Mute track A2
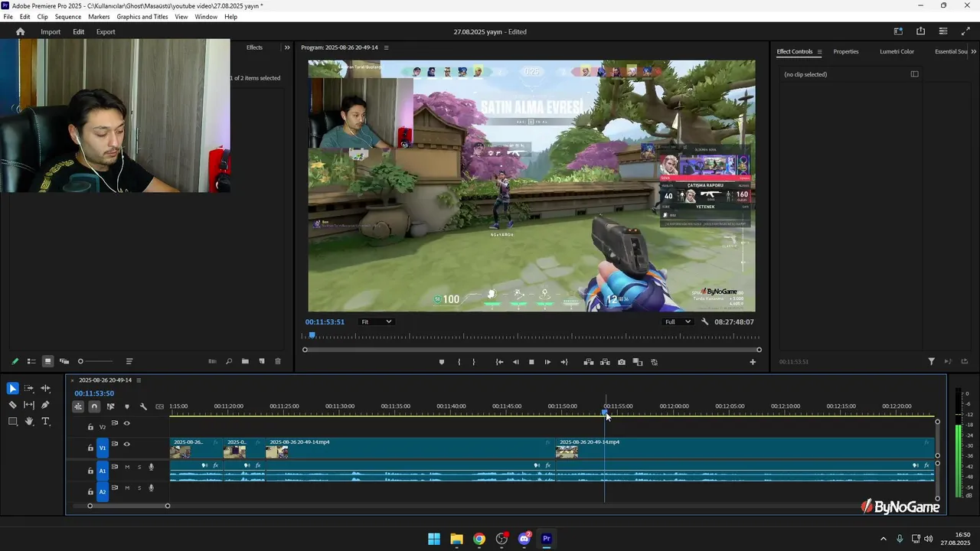 (x=127, y=487)
